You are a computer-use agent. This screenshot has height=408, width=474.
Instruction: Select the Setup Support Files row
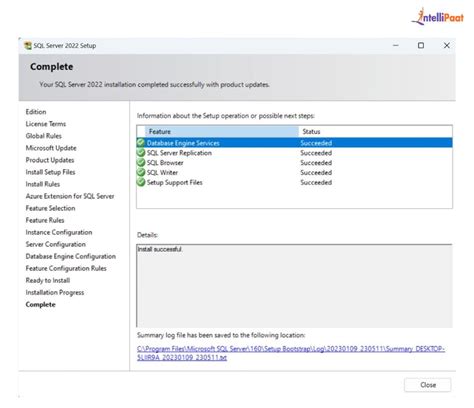[x=294, y=182]
